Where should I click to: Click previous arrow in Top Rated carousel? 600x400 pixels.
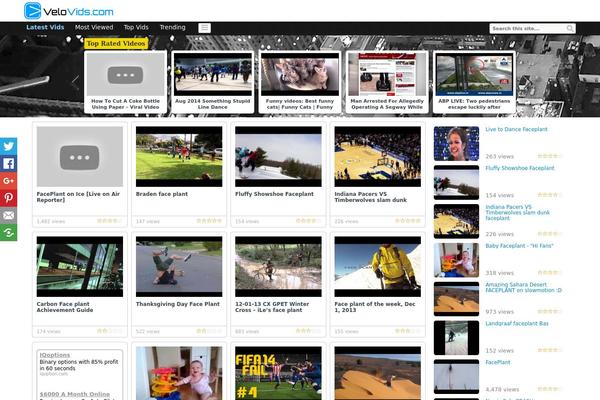point(75,80)
